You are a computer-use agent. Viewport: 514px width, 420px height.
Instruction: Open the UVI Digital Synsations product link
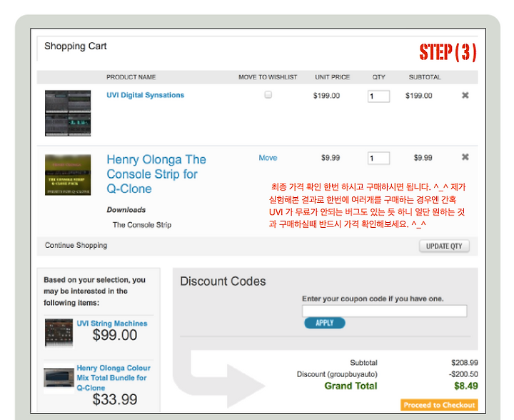(145, 95)
